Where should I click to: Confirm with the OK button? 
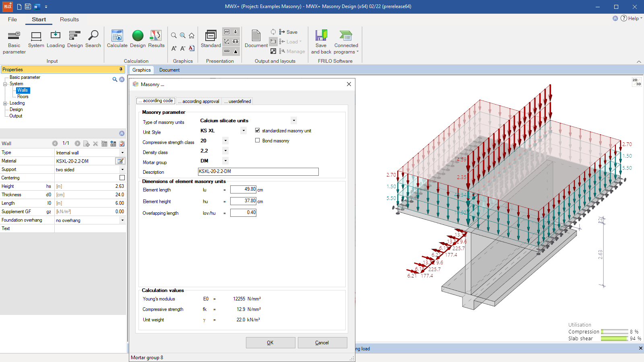[x=270, y=343]
